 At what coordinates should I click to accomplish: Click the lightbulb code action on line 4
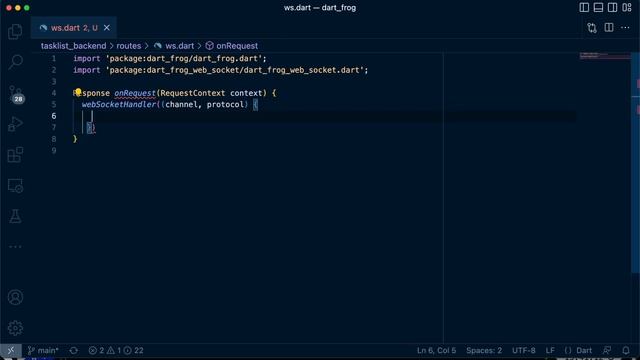pyautogui.click(x=78, y=92)
